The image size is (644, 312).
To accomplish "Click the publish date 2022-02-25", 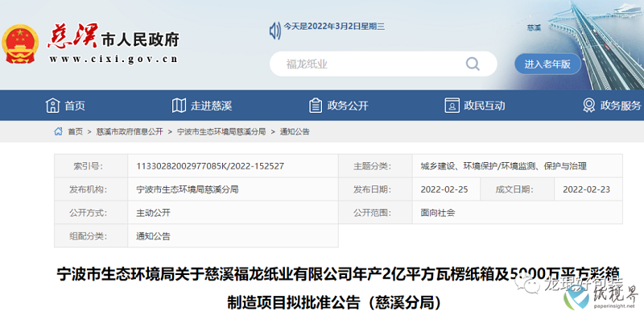I will click(x=444, y=189).
